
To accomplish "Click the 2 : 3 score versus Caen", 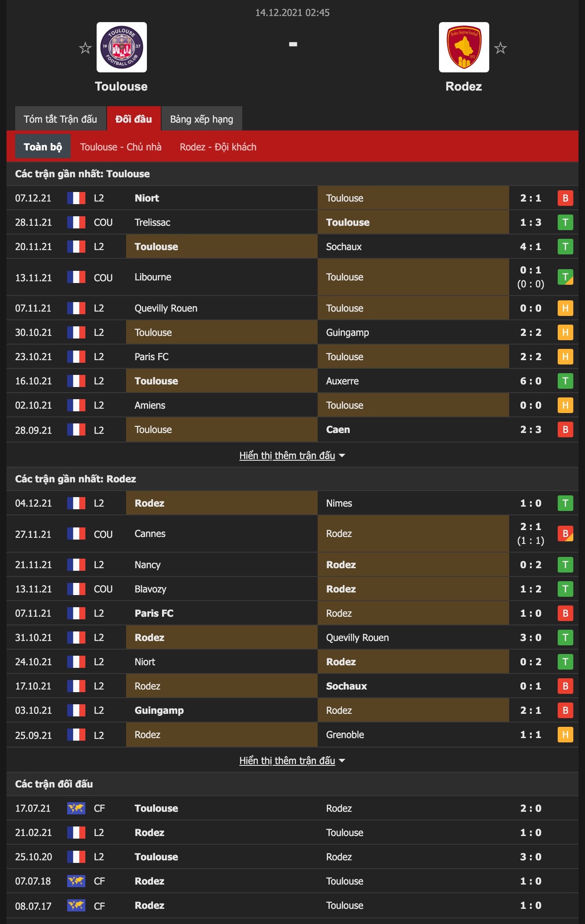I will [531, 429].
